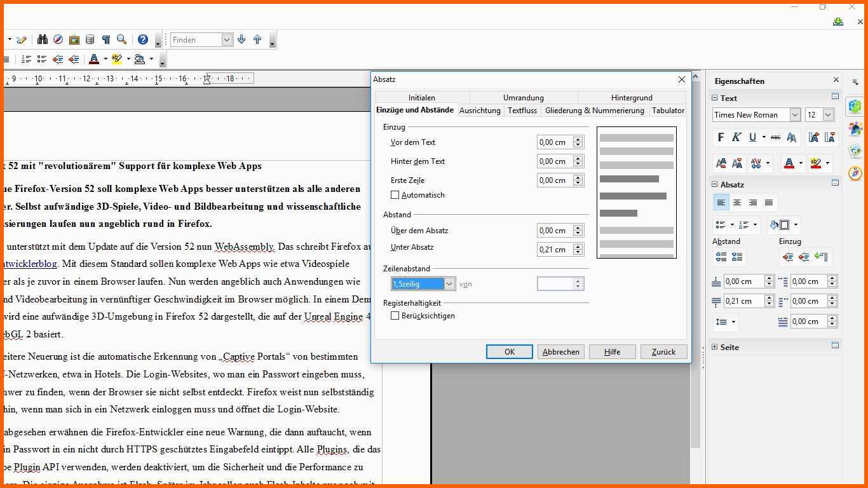Toggle bullet list in the formatting toolbar
The width and height of the screenshot is (868, 488).
[x=42, y=59]
